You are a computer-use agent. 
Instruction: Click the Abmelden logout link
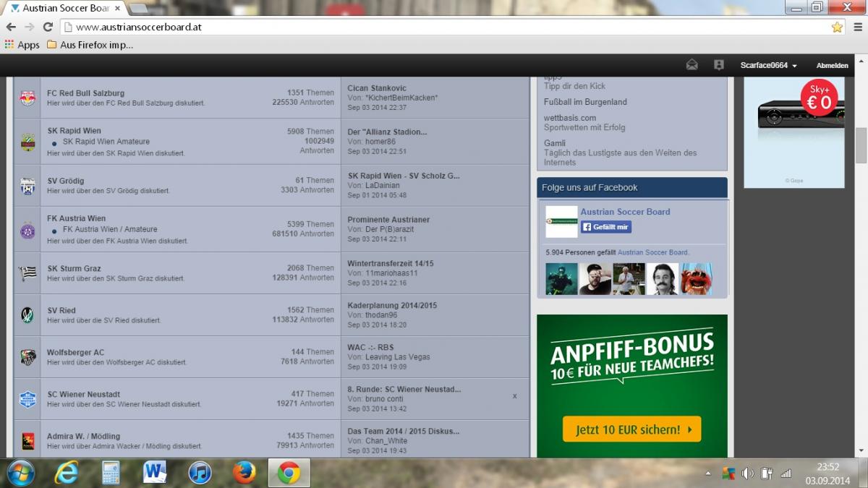832,66
